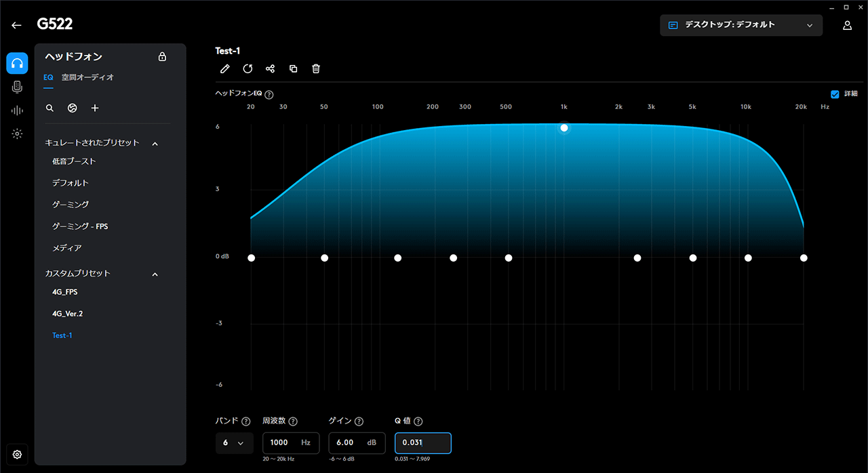The height and width of the screenshot is (473, 868).
Task: Delete the preset using the trash icon
Action: pyautogui.click(x=316, y=68)
